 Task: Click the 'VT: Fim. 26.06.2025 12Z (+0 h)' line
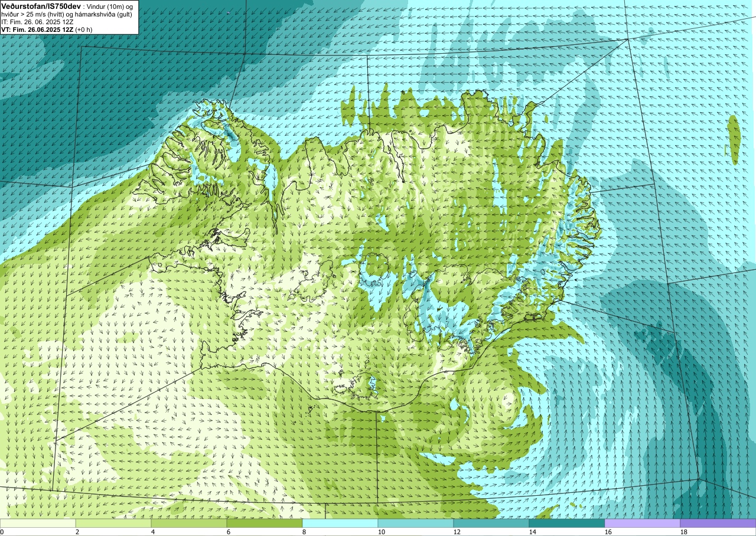[x=47, y=30]
